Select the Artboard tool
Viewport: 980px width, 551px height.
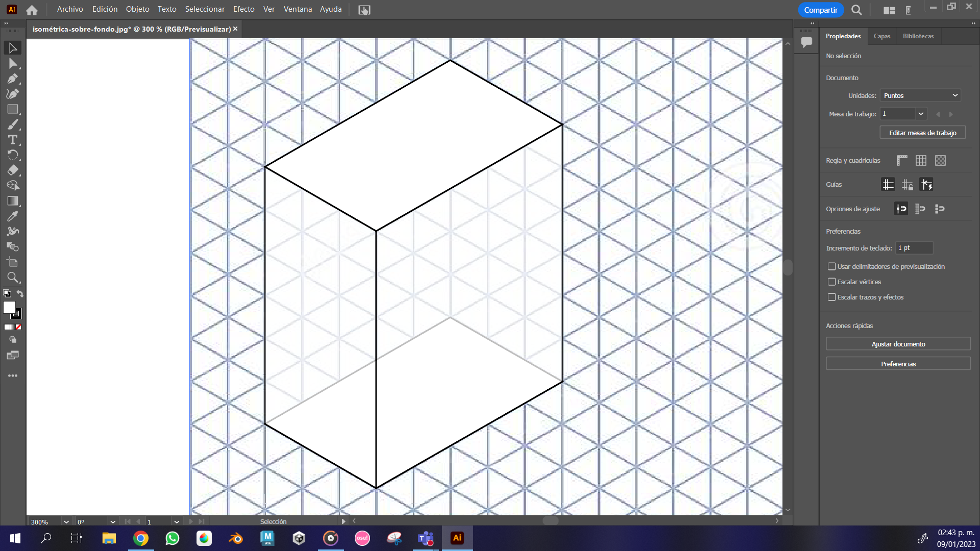point(13,262)
